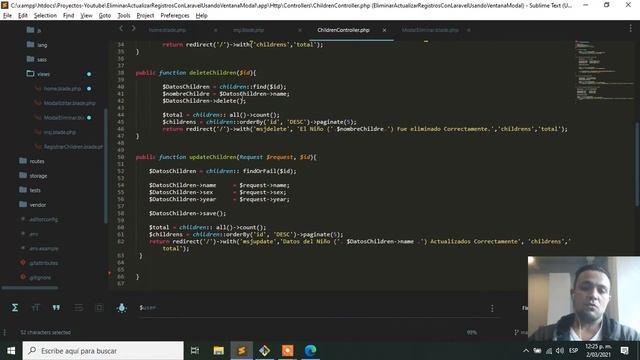The image size is (640, 360).
Task: Open the File menu
Action: [7, 16]
